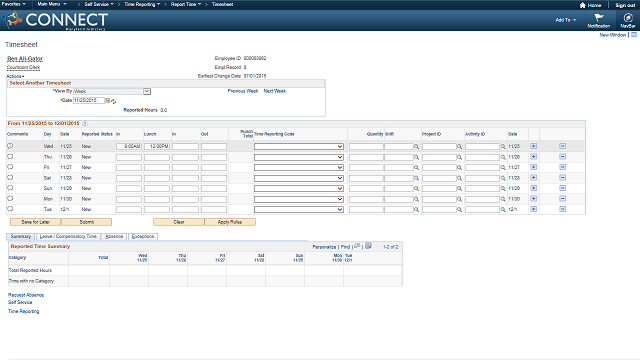Screen dimensions: 640x360
Task: Open Time Reporting Code dropdown for Fri 11/27
Action: pos(299,168)
